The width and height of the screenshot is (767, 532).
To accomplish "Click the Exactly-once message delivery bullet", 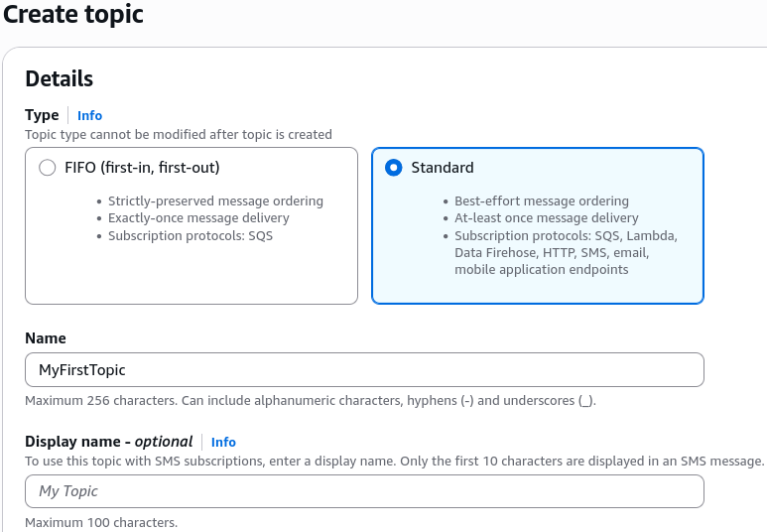I will coord(198,217).
